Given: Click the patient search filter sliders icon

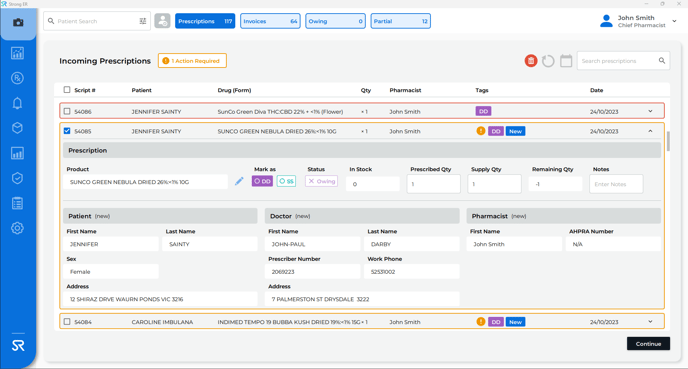Looking at the screenshot, I should [x=143, y=21].
